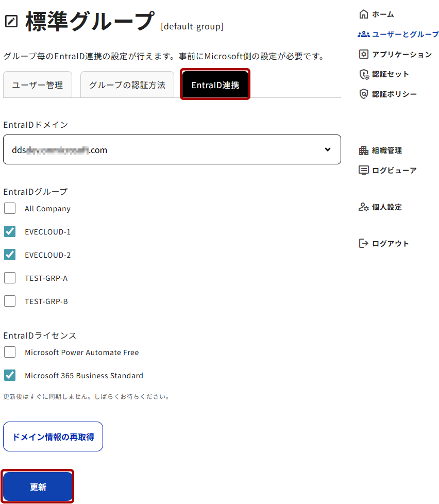The height and width of the screenshot is (504, 439).
Task: Toggle Microsoft Power Automate Free license
Action: click(x=10, y=352)
